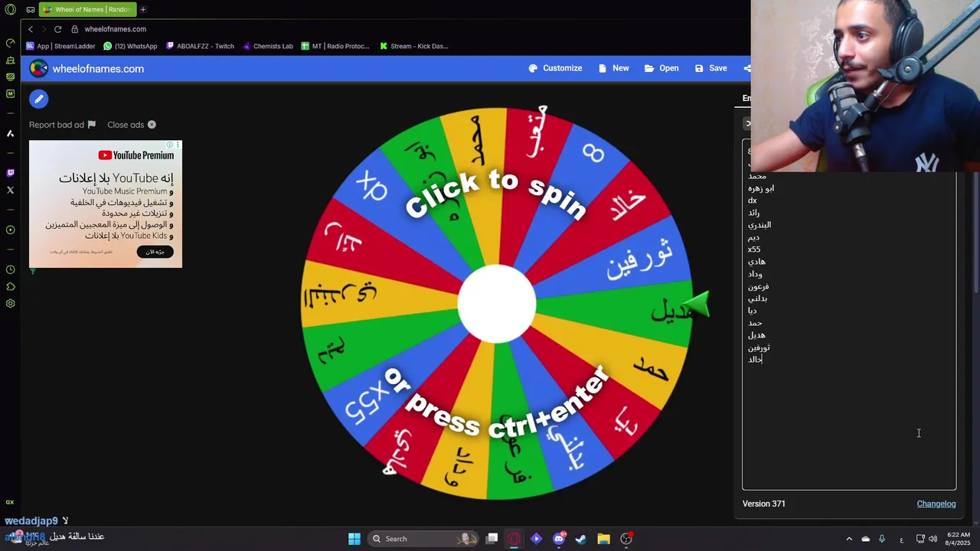Open Discord from taskbar

click(559, 539)
